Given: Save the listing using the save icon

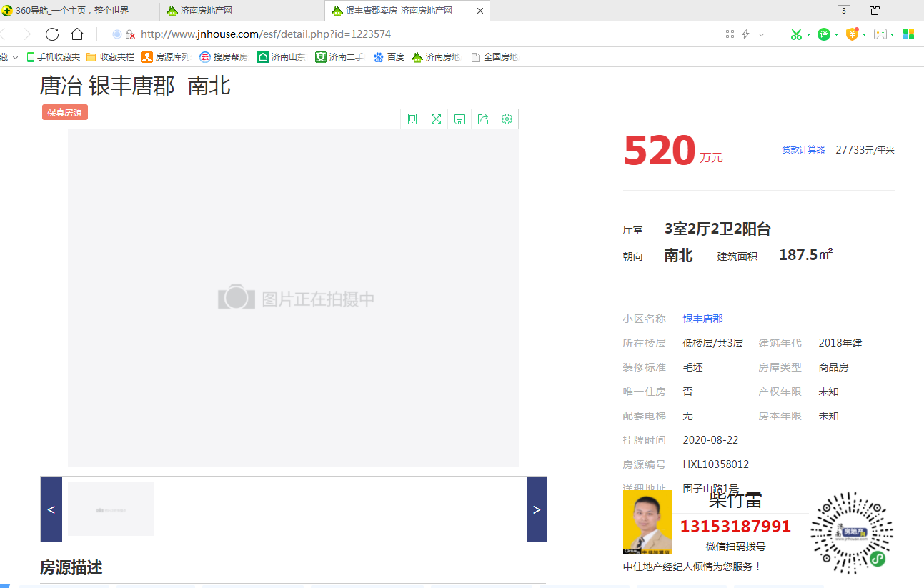Looking at the screenshot, I should 459,119.
